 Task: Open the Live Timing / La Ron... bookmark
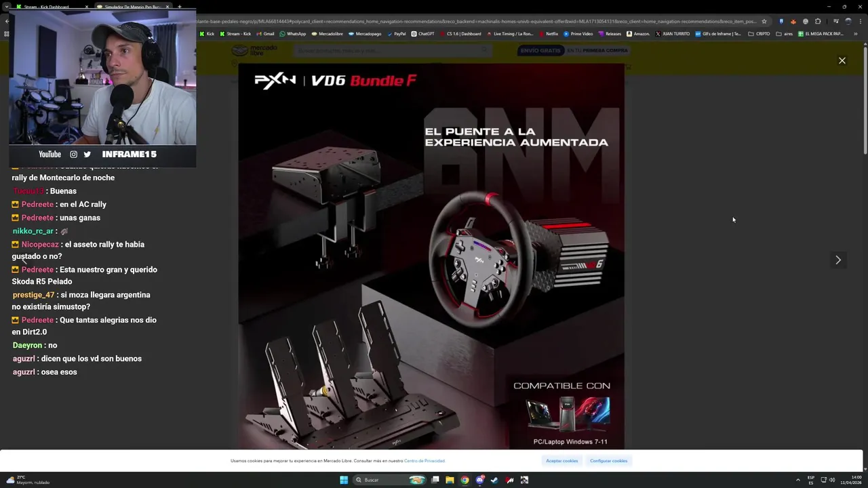pyautogui.click(x=510, y=33)
